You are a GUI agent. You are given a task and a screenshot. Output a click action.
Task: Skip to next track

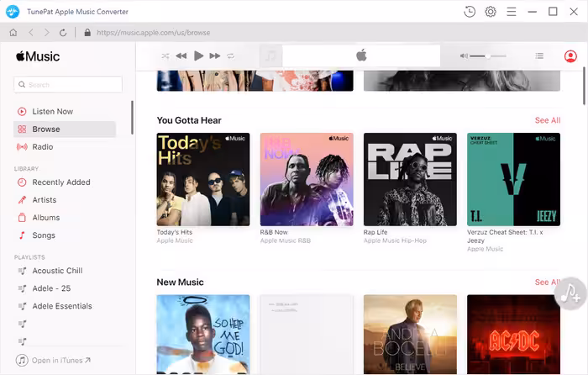215,56
